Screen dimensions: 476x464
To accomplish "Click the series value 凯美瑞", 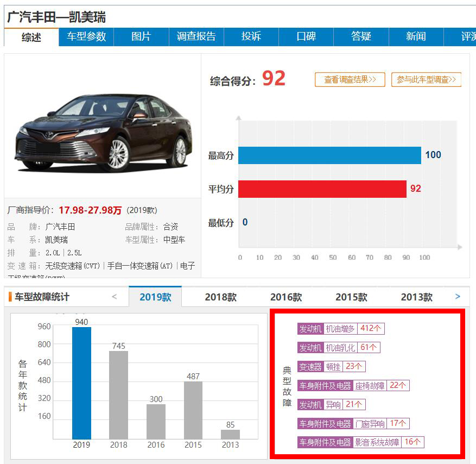I will coord(56,240).
